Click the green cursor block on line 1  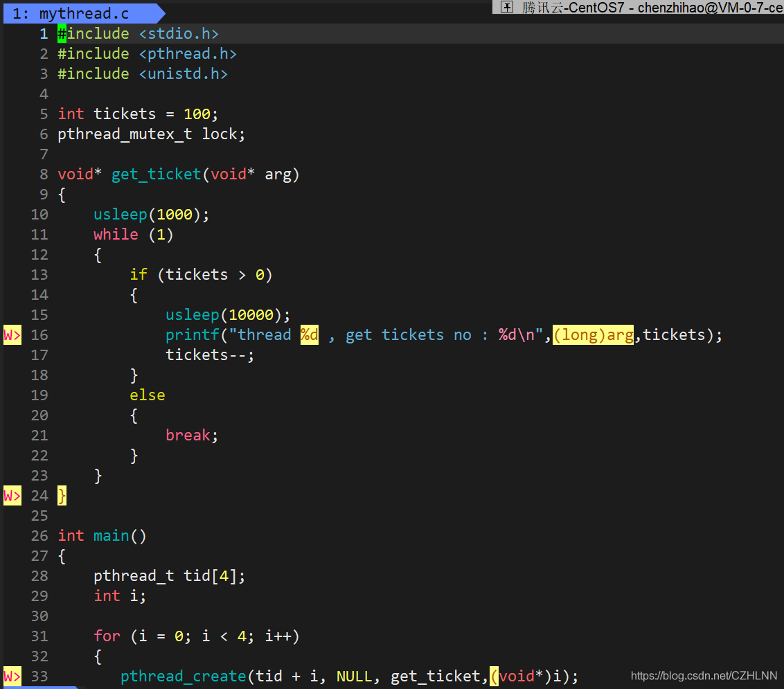62,33
